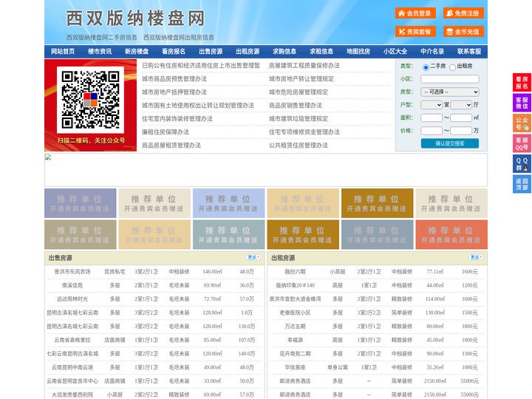The image size is (532, 399).
Task: Open 求租信息 nav item
Action: click(321, 52)
